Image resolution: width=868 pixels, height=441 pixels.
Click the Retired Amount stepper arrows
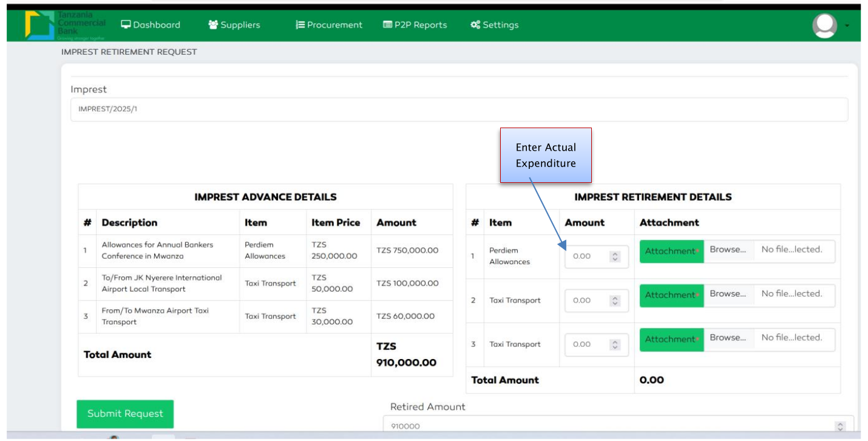point(840,426)
